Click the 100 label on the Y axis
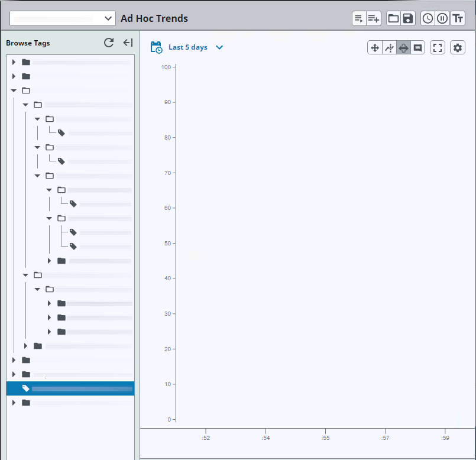The width and height of the screenshot is (476, 460). 166,67
